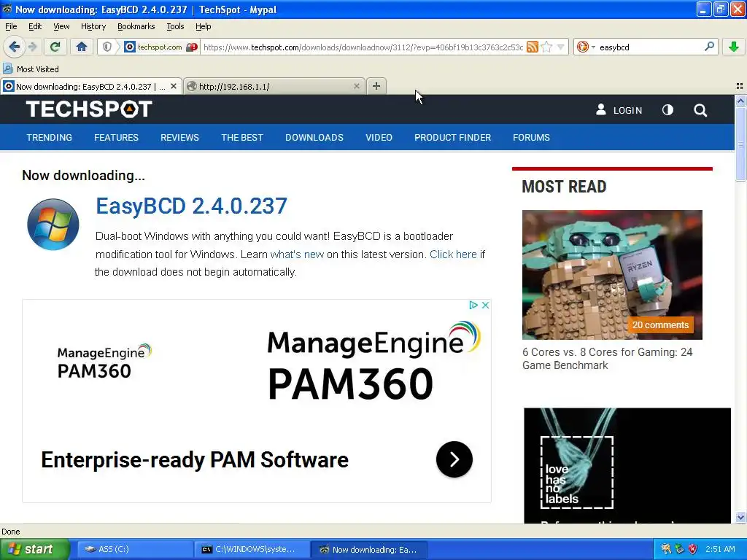Screen dimensions: 747x560
Task: Open TechSpot site search magnifier
Action: [700, 111]
